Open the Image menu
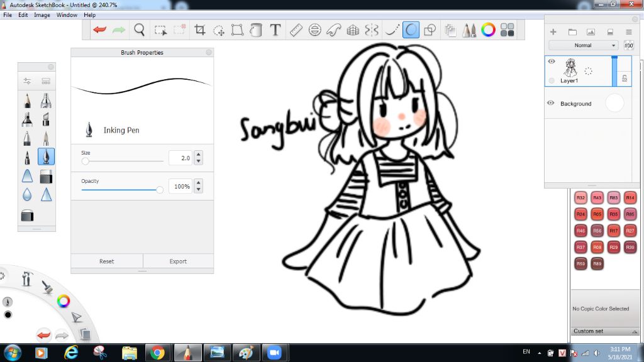The image size is (644, 362). [42, 15]
